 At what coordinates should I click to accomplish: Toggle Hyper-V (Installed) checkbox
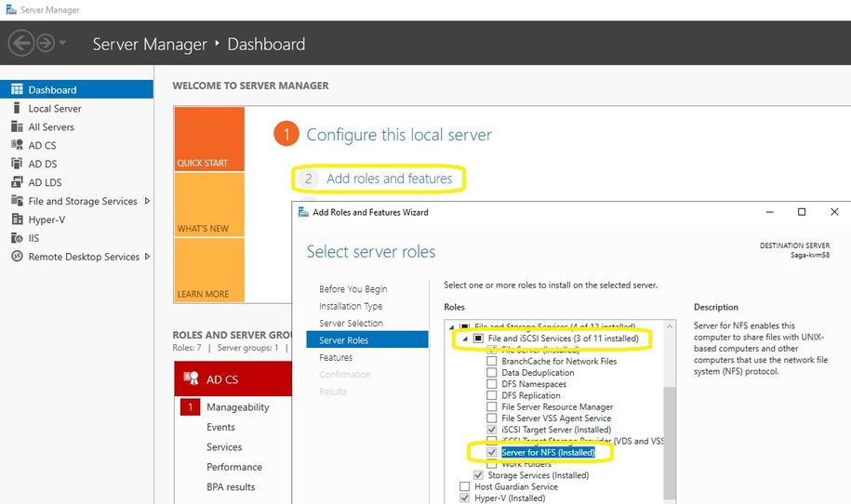click(465, 497)
